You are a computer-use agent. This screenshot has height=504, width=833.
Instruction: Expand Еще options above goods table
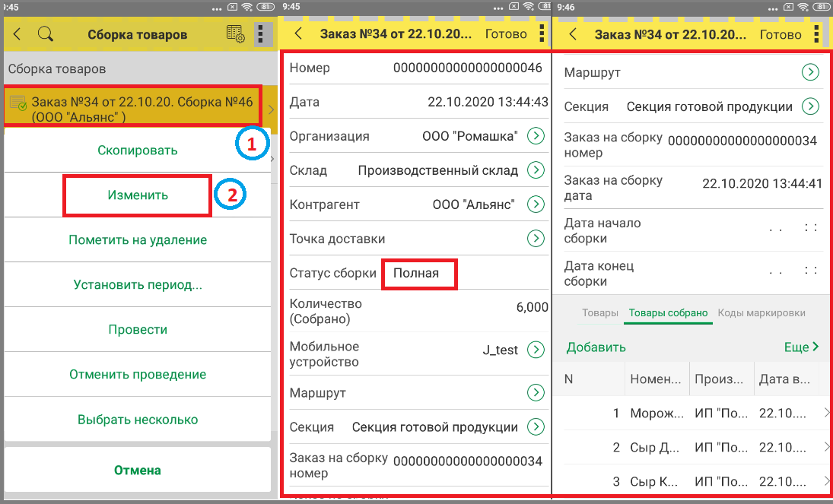tap(802, 347)
